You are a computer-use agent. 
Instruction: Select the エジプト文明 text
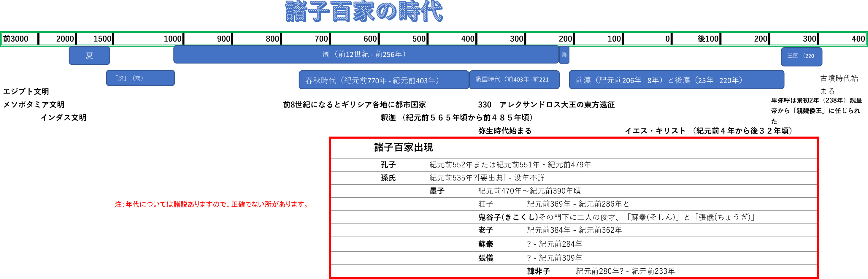(26, 92)
